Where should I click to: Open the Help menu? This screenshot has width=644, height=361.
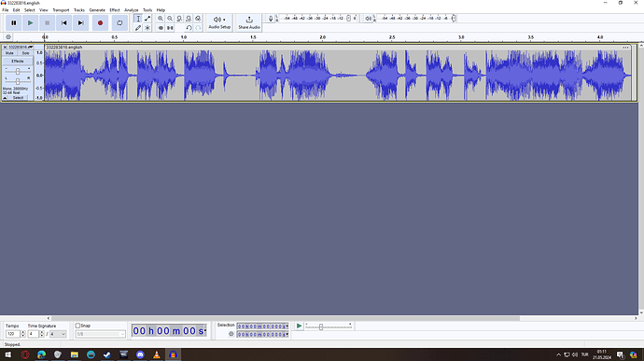[x=161, y=10]
